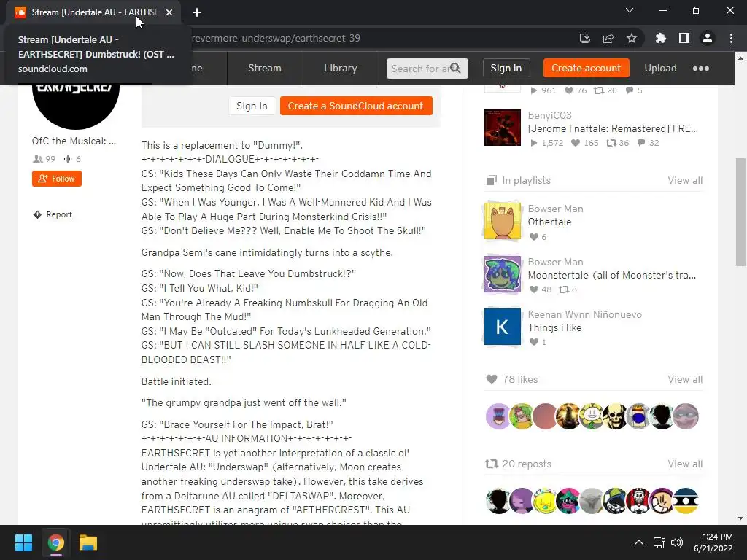Close the EARTHSECRET SoundCloud tab
Viewport: 747px width, 560px height.
(x=169, y=12)
